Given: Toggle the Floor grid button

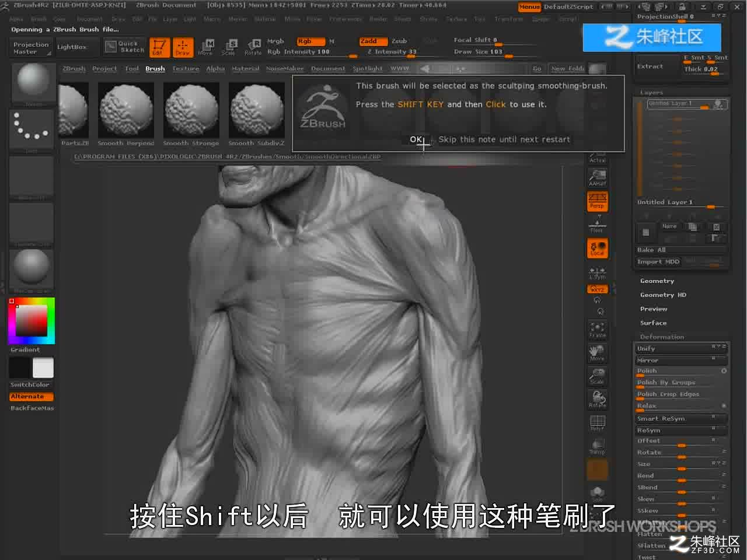Looking at the screenshot, I should pyautogui.click(x=597, y=224).
